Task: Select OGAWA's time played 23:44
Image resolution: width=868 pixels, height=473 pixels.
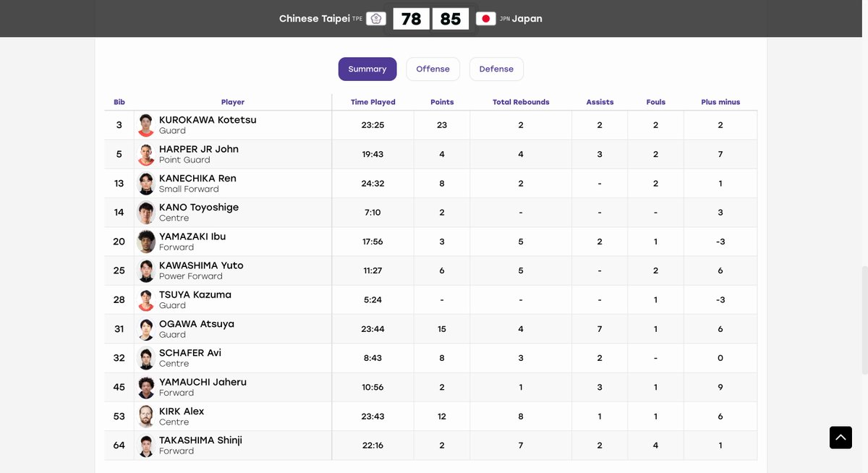Action: click(373, 329)
